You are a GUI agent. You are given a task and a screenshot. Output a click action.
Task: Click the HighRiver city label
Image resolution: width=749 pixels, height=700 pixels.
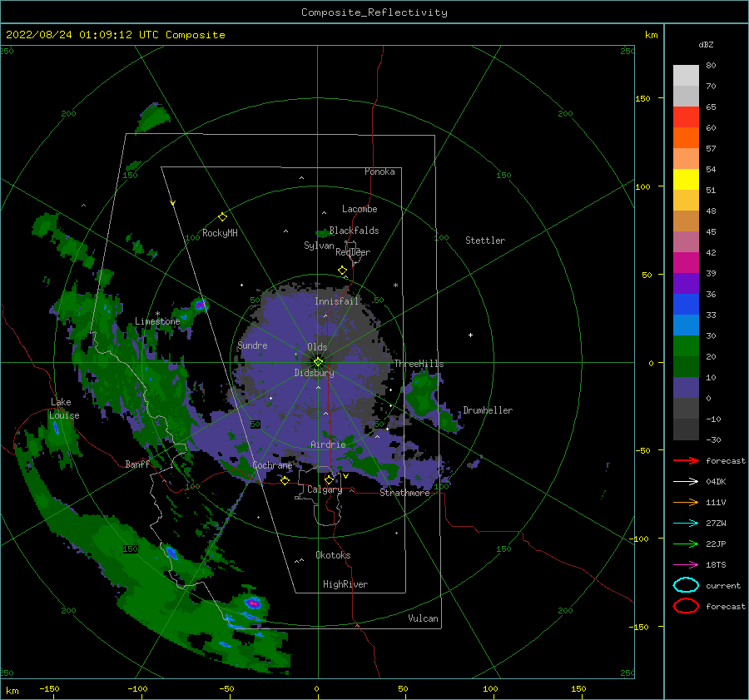tap(345, 584)
